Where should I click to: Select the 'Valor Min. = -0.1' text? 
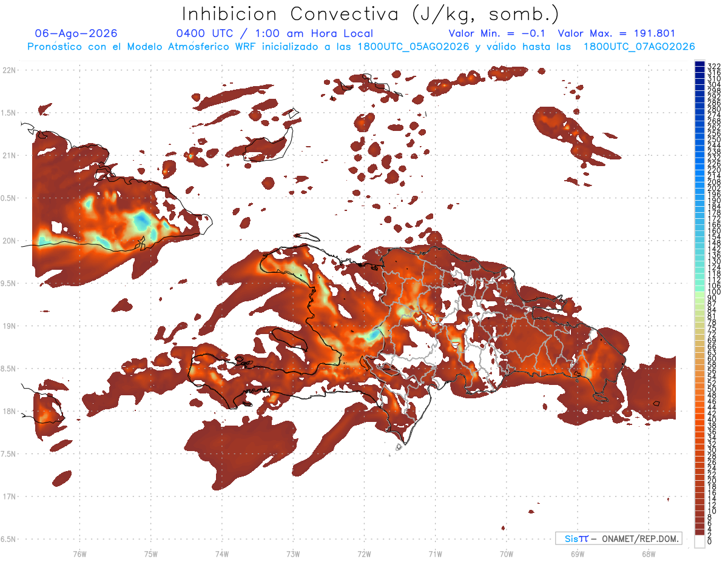[x=497, y=34]
